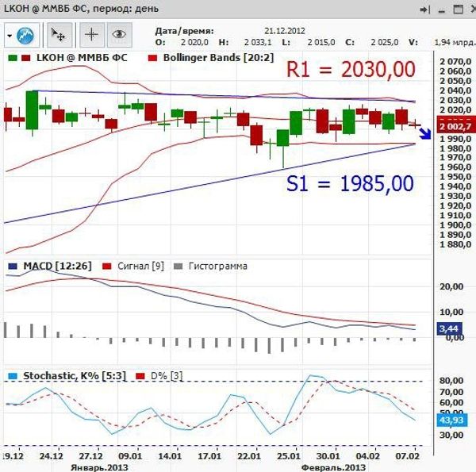Click the Дата/время label
The height and width of the screenshot is (472, 476).
[x=184, y=31]
